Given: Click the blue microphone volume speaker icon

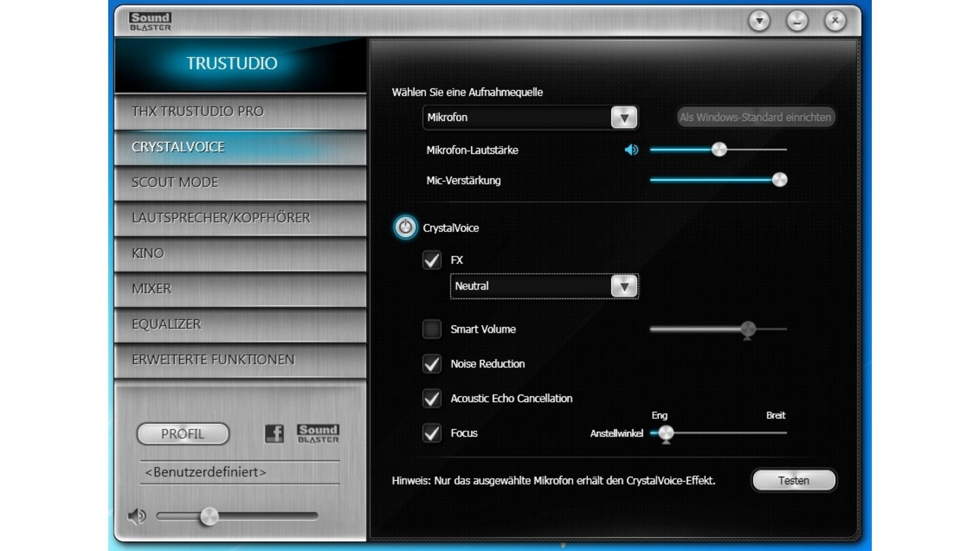Looking at the screenshot, I should click(x=632, y=150).
